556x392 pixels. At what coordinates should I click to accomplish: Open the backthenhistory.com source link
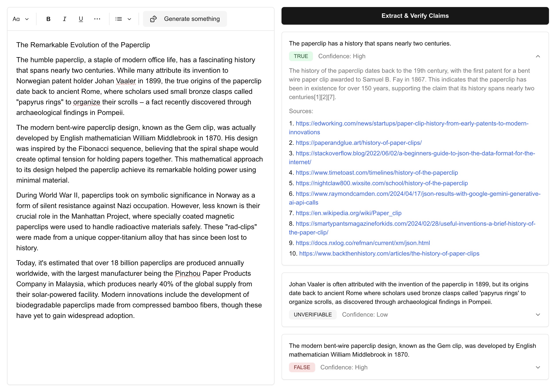(x=389, y=253)
